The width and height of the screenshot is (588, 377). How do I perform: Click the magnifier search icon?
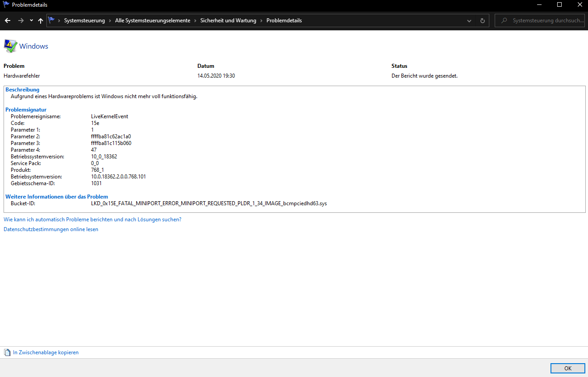pyautogui.click(x=504, y=21)
